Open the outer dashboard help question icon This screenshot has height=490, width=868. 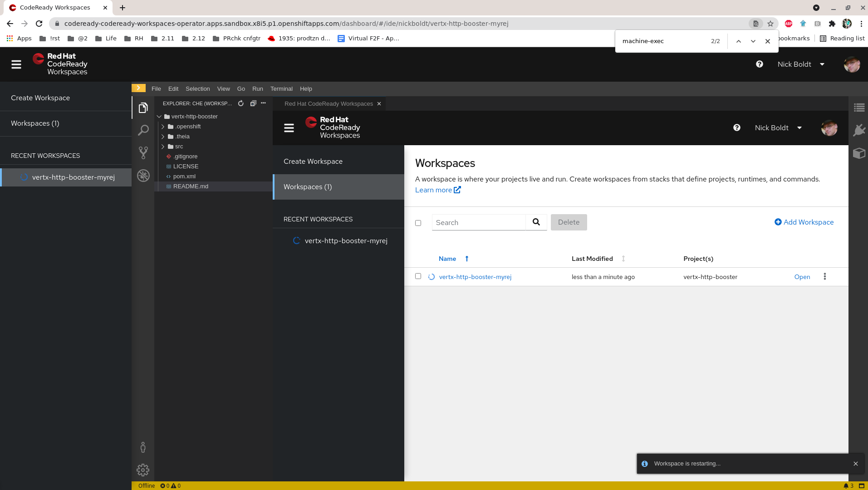tap(759, 64)
